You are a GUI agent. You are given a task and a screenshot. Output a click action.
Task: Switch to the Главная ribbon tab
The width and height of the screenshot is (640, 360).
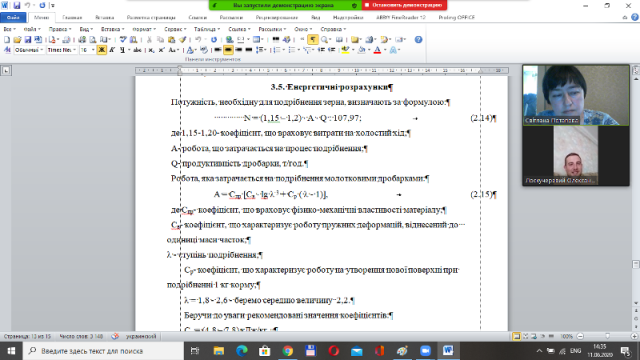[x=72, y=18]
